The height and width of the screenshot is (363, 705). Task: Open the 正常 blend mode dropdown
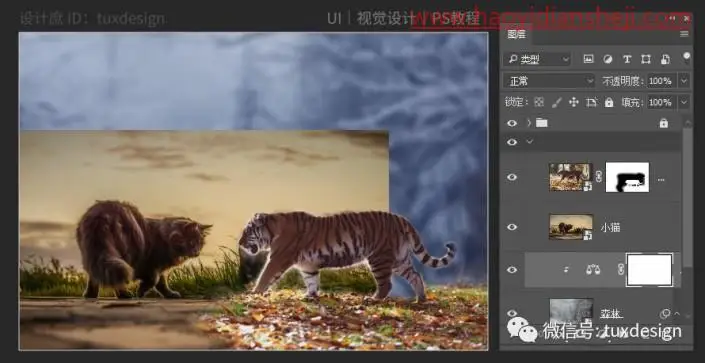[x=549, y=81]
